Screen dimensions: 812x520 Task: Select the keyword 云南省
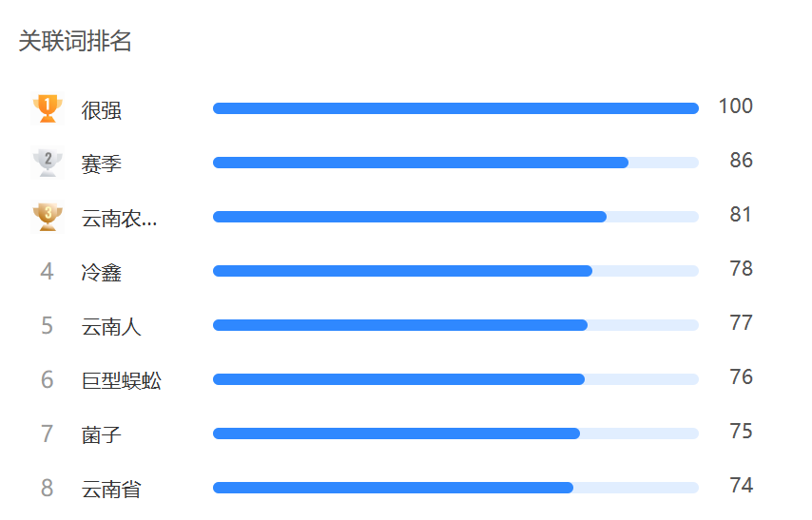(x=111, y=490)
